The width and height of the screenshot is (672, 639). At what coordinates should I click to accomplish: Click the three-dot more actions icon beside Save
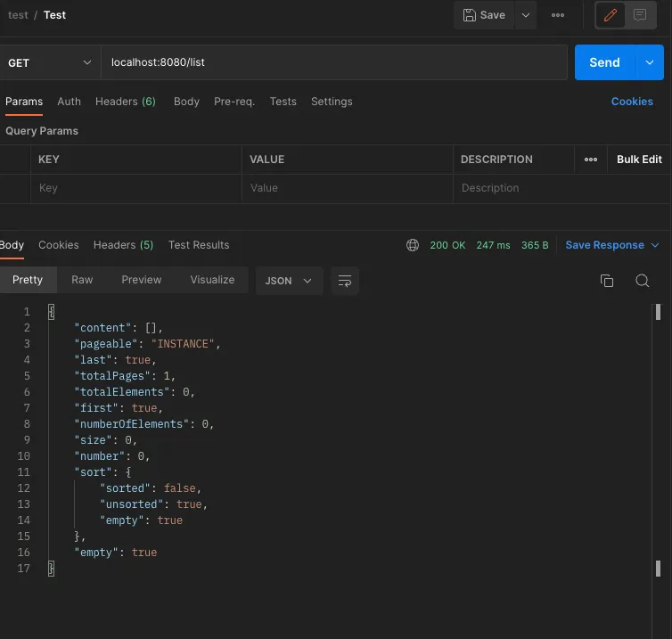(x=558, y=15)
